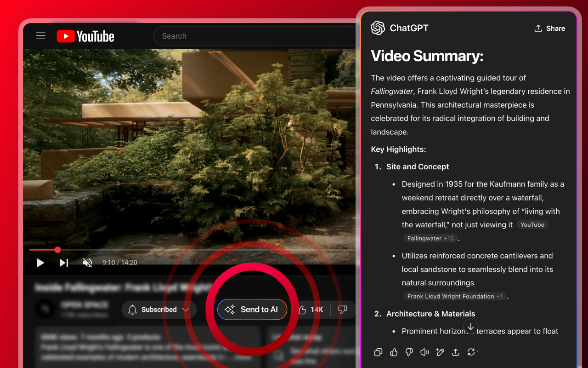This screenshot has width=588, height=368.
Task: Focus the YouTube Search field
Action: (x=255, y=36)
